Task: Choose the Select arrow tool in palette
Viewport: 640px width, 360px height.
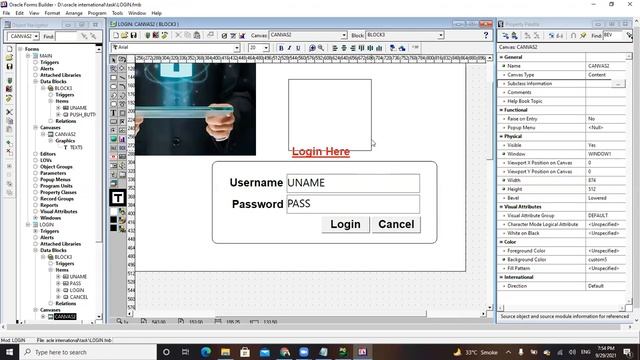Action: (113, 60)
